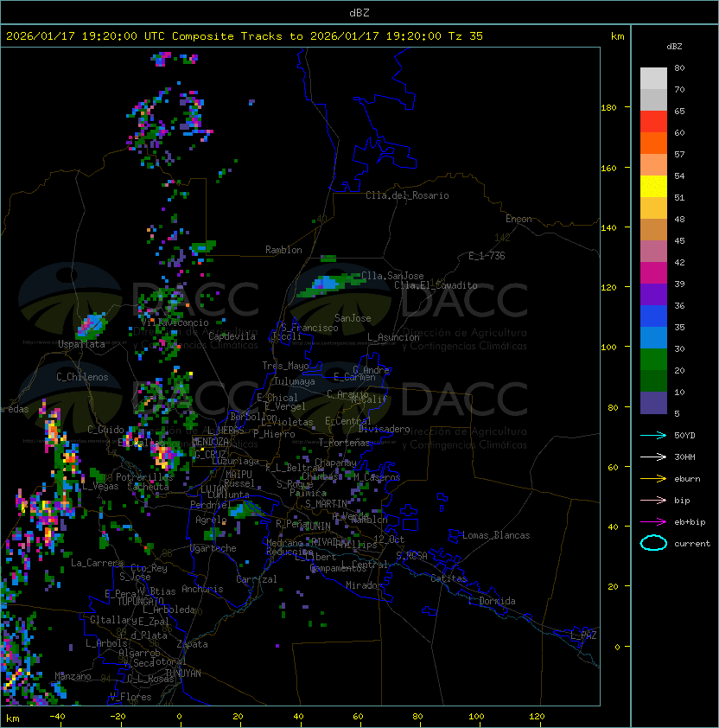Click the magenta eb+bip arrow in legend
Viewport: 719px width, 728px height.
pos(653,522)
